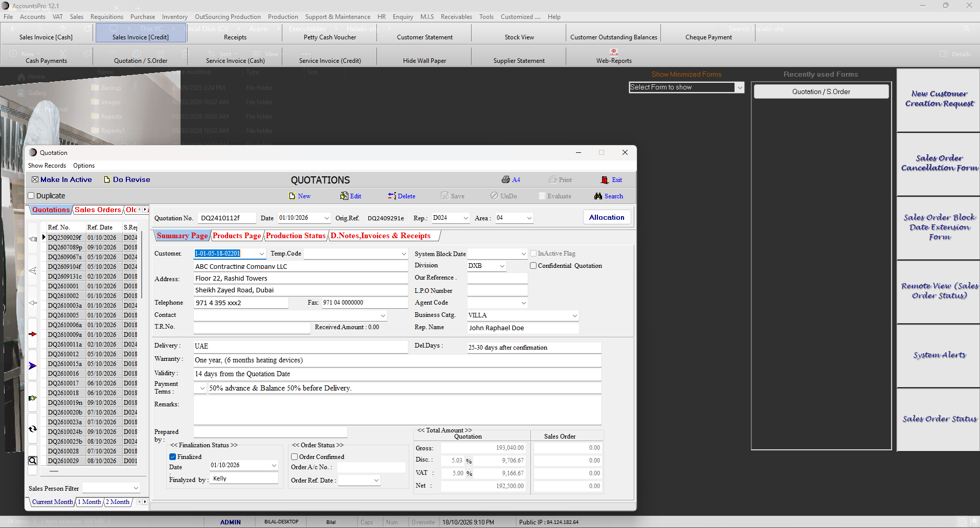Tick the Duplicate checkbox

pos(31,196)
